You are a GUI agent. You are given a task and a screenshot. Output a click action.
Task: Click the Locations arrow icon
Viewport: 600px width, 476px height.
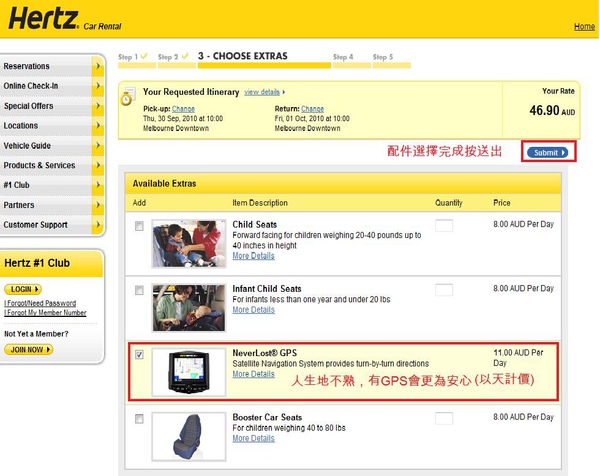pos(98,126)
